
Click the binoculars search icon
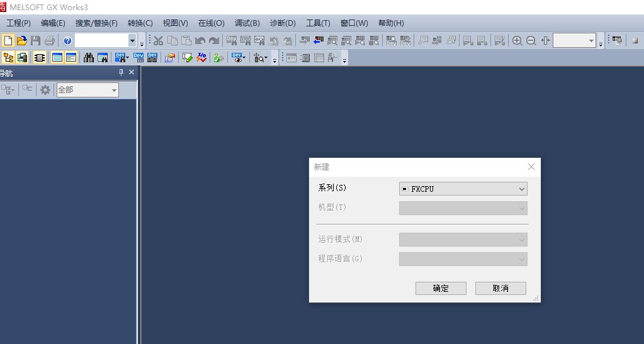click(x=89, y=58)
